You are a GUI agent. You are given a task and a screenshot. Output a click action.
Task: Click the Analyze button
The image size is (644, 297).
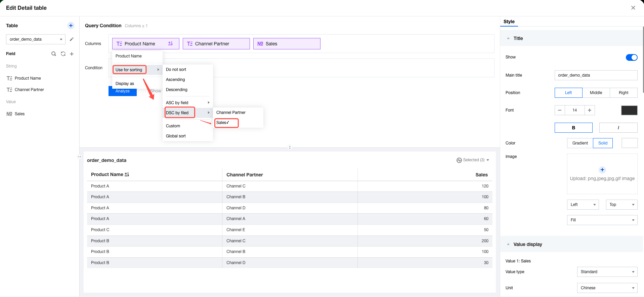pos(123,91)
